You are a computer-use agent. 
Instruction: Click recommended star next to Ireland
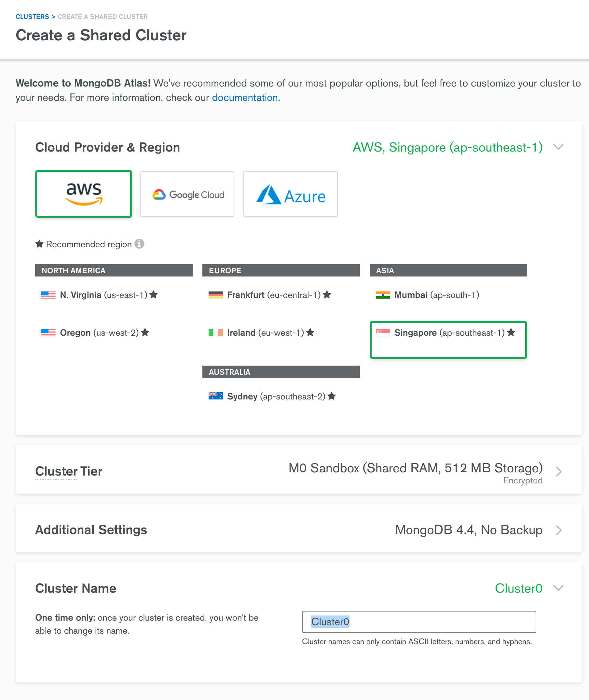(310, 332)
